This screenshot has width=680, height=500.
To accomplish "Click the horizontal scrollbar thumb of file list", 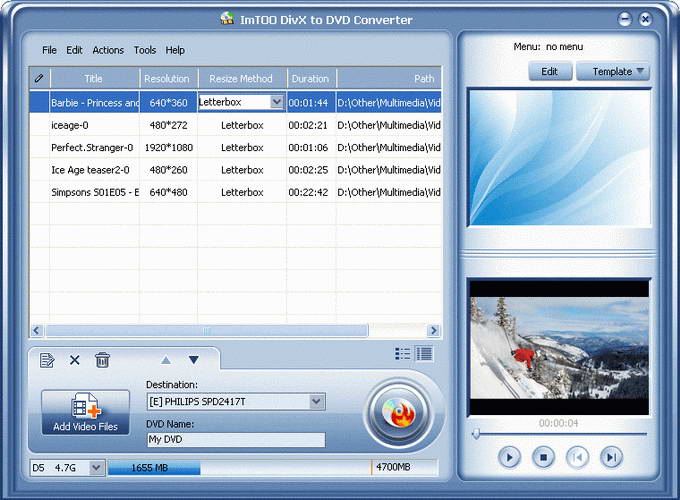I will (207, 330).
